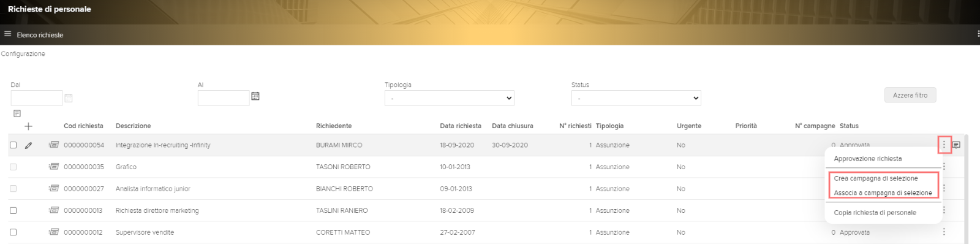This screenshot has height=244, width=980.
Task: Tick the checkbox for request 0000000027
Action: pyautogui.click(x=13, y=189)
